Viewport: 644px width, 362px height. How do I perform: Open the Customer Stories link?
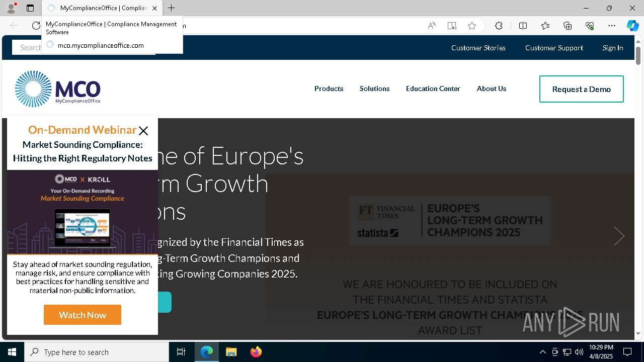pyautogui.click(x=478, y=48)
